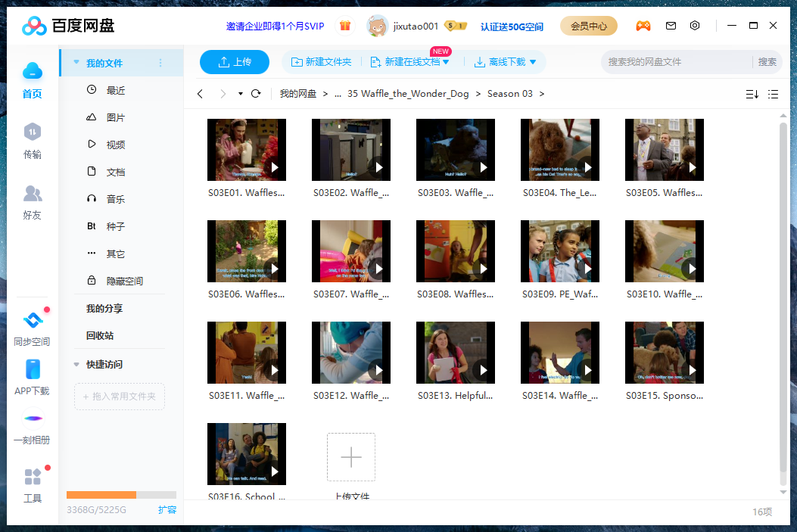Select S03E16 School video thumbnail
The image size is (797, 532).
click(x=247, y=454)
